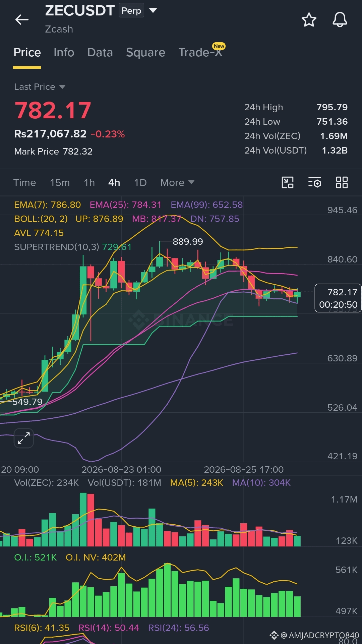This screenshot has width=362, height=644.
Task: Tap the Perp contract label
Action: tap(131, 10)
